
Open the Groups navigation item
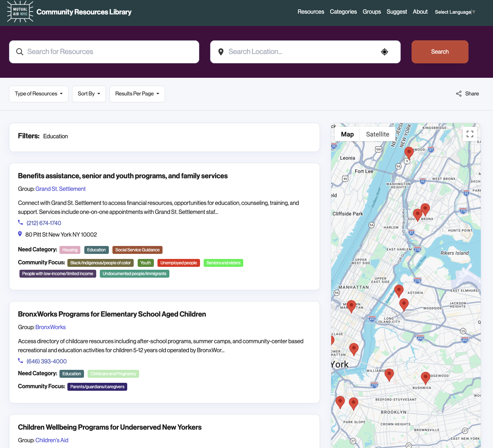[372, 12]
